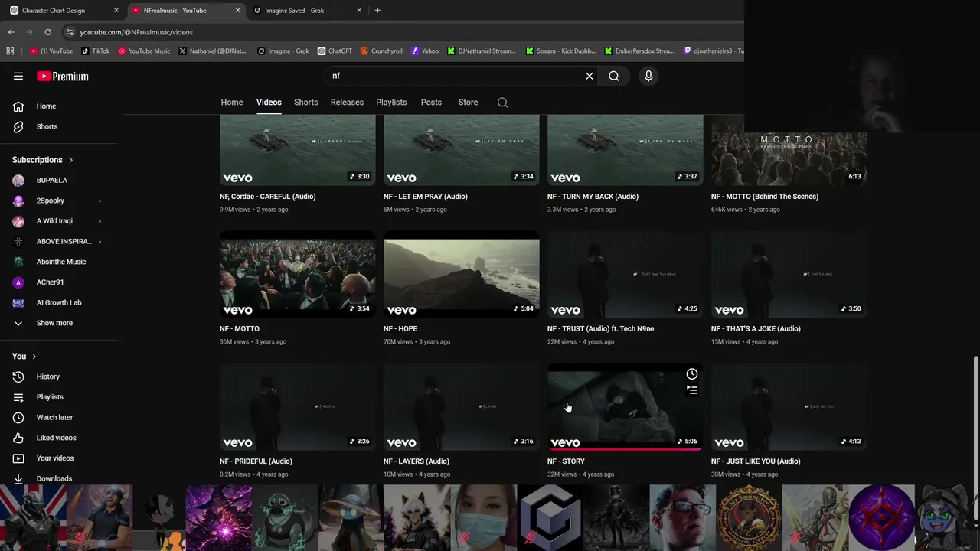Image resolution: width=980 pixels, height=551 pixels.
Task: Open NF - LET EM PRAY (Audio) title
Action: (426, 197)
